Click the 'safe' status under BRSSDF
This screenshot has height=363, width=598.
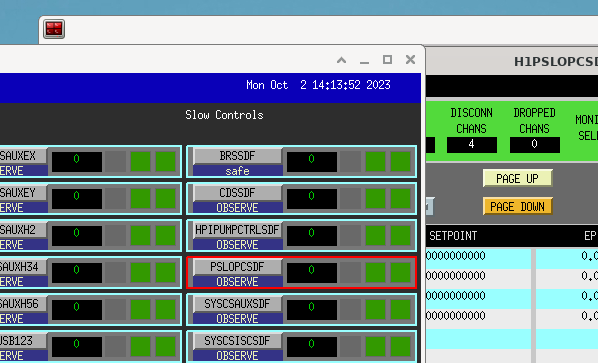point(237,171)
